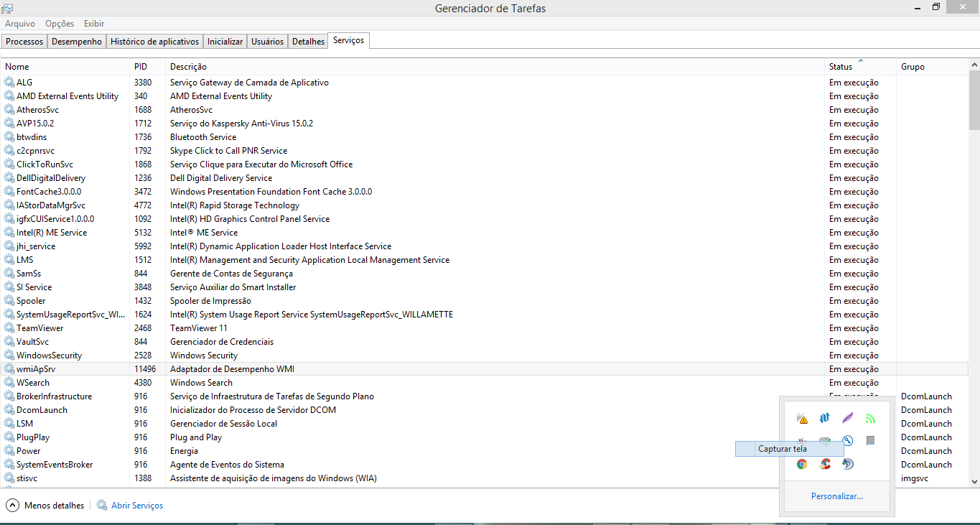
Task: Click the gear icon beside PlugPlay
Action: pos(9,437)
